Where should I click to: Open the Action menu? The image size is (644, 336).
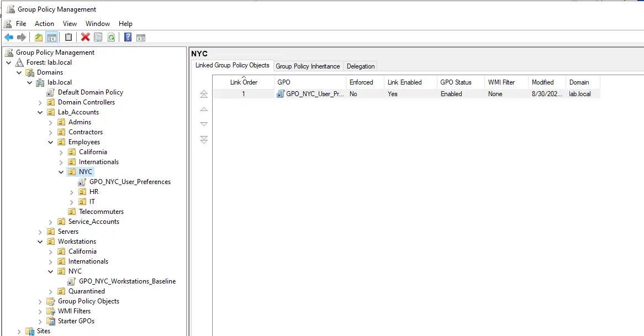[44, 24]
